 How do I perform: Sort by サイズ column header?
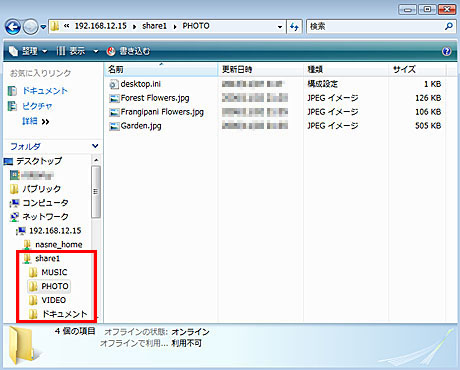417,69
